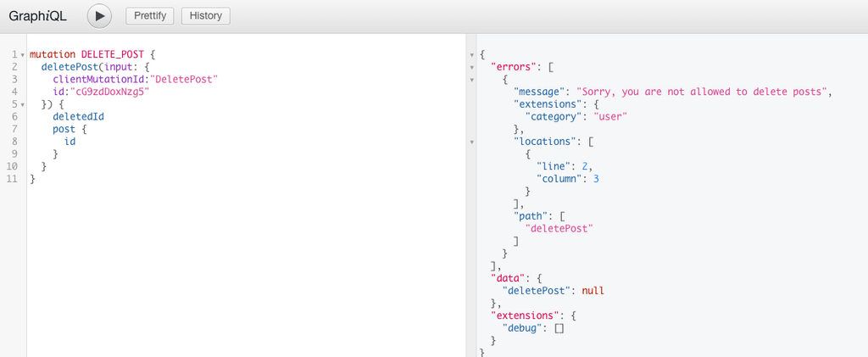Click the "locations" key

click(546, 141)
